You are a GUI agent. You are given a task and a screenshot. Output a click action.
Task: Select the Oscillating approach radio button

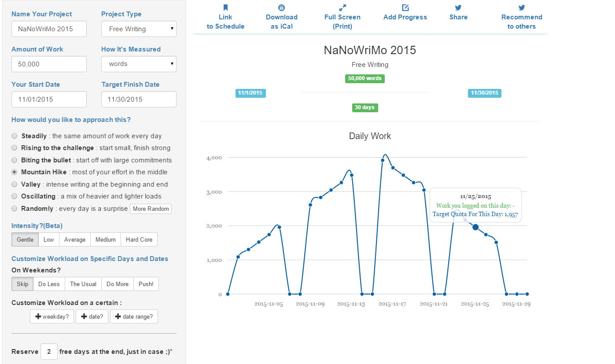[15, 196]
